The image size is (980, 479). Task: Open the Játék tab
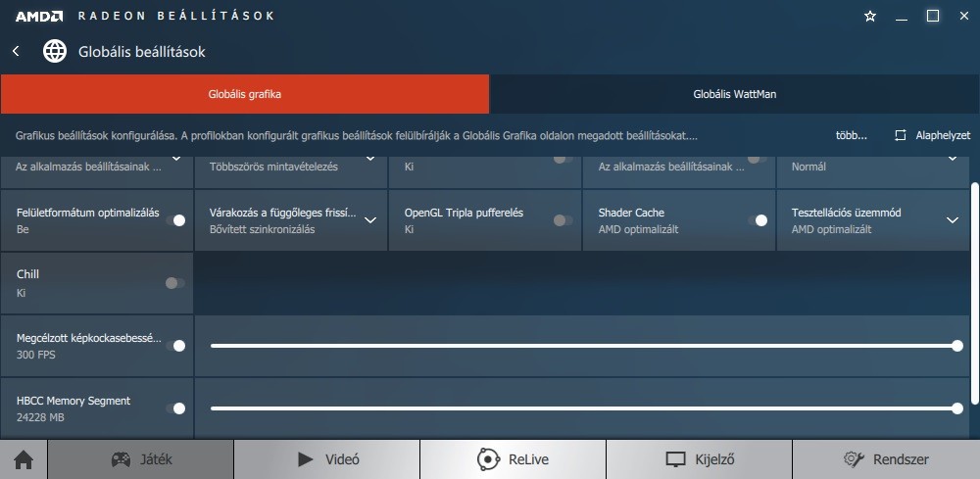(140, 460)
